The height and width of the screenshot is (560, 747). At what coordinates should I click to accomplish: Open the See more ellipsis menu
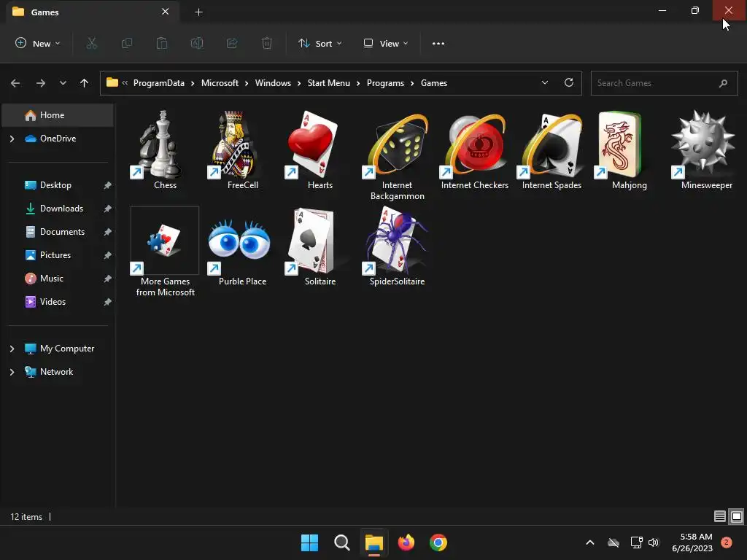click(x=438, y=43)
